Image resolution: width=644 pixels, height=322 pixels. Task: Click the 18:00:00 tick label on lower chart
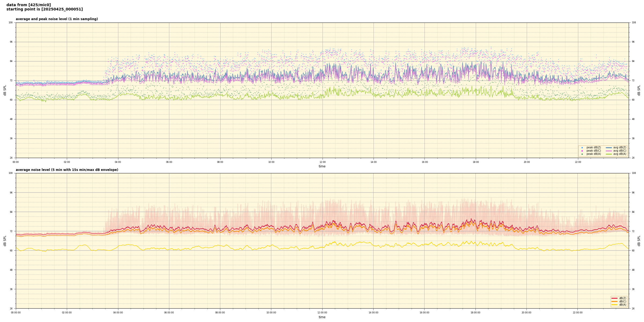(475, 313)
